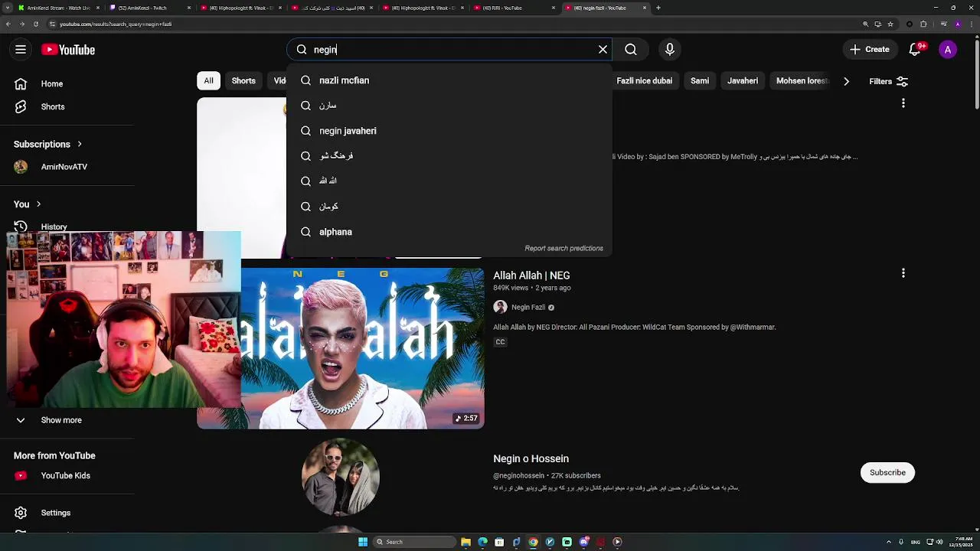
Task: Open Microsoft Edge from the taskbar
Action: click(x=482, y=542)
